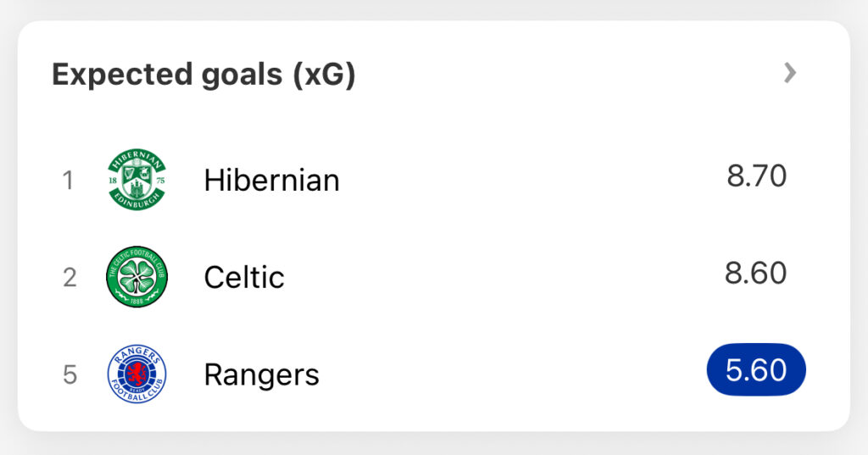The height and width of the screenshot is (455, 868).
Task: Click the highlighted 5.60 xG badge
Action: tap(756, 369)
